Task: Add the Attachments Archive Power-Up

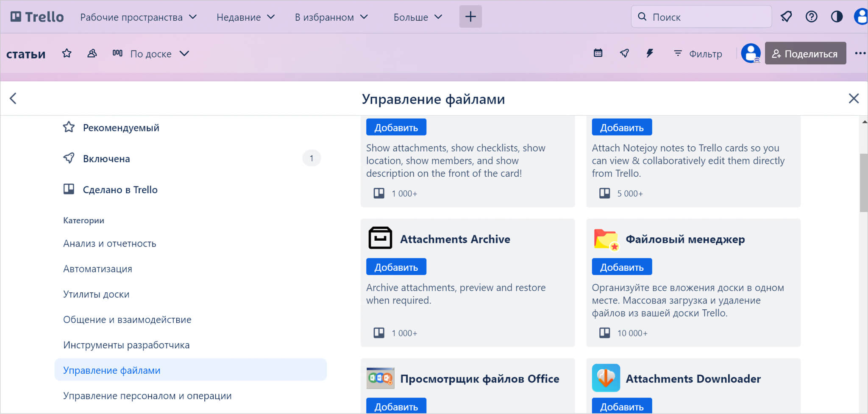Action: (x=396, y=267)
